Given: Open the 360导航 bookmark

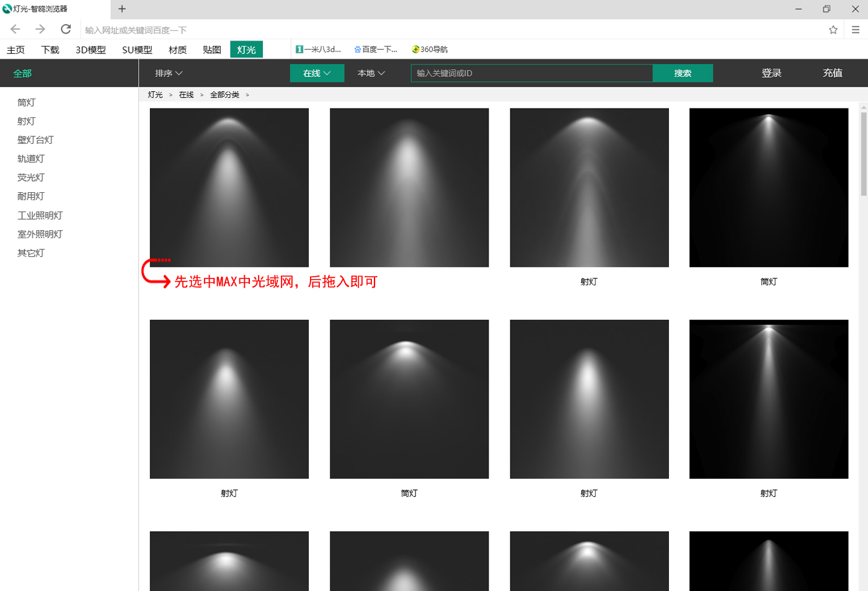Looking at the screenshot, I should pyautogui.click(x=429, y=49).
